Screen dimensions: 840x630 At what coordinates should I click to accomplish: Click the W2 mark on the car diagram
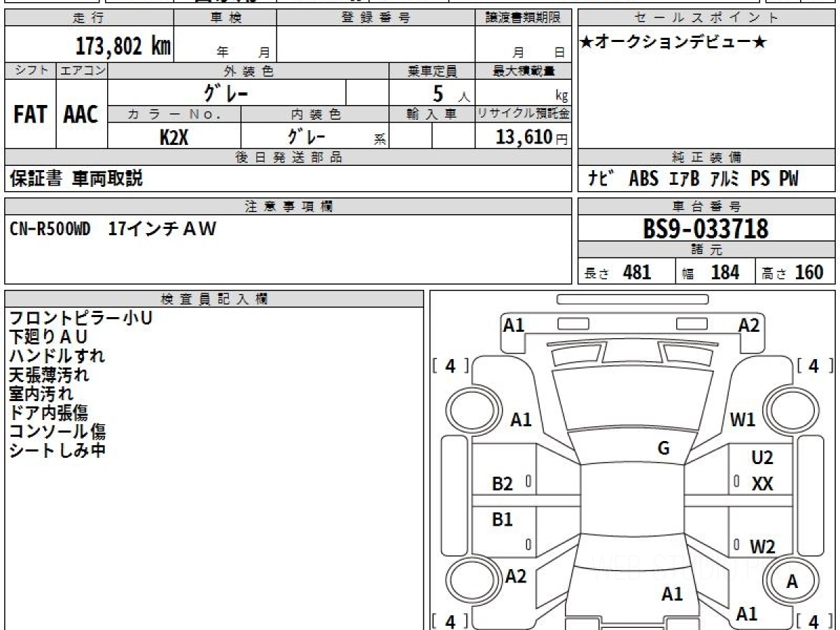762,547
